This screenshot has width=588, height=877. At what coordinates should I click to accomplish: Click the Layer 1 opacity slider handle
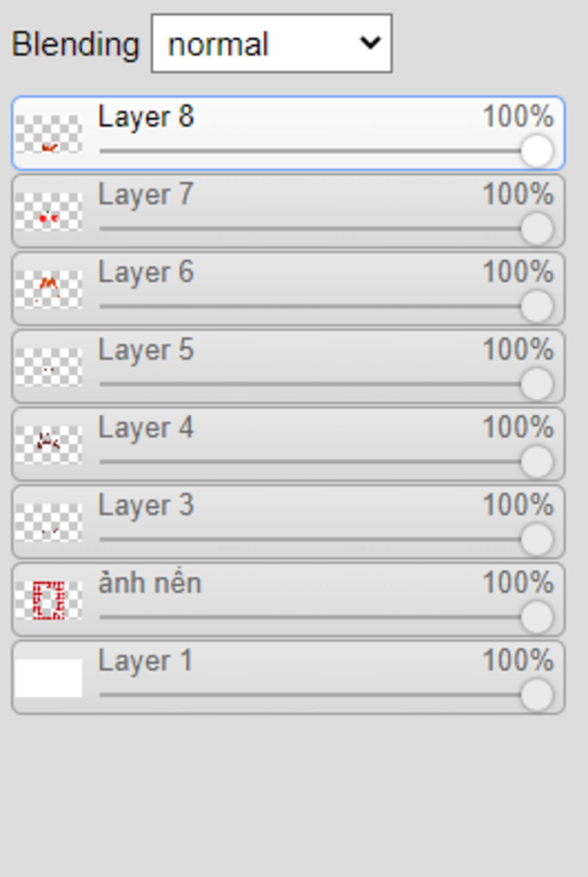coord(537,695)
